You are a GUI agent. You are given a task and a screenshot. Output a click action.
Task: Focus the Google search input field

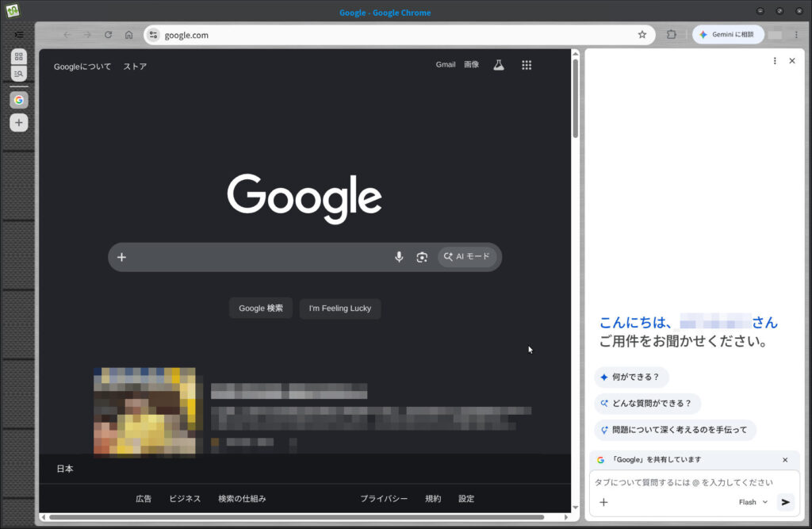pyautogui.click(x=259, y=257)
